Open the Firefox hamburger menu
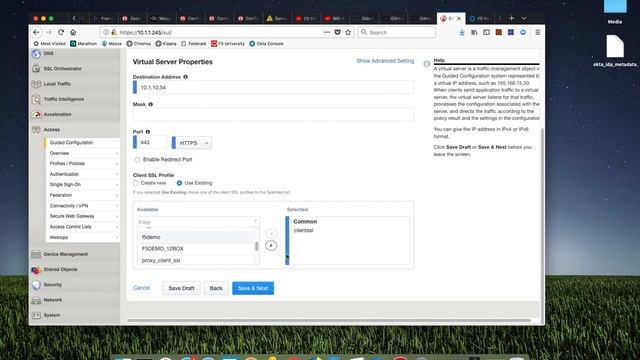This screenshot has width=640, height=360. tap(538, 32)
